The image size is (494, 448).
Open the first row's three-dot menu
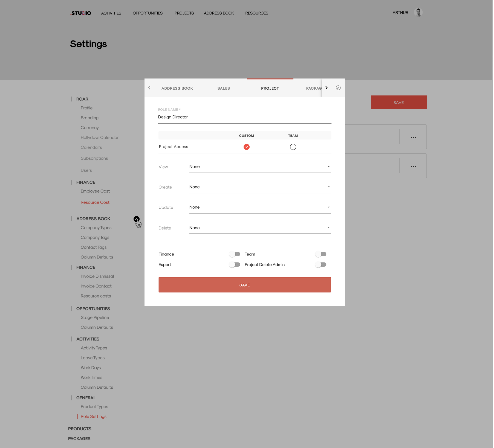[413, 137]
